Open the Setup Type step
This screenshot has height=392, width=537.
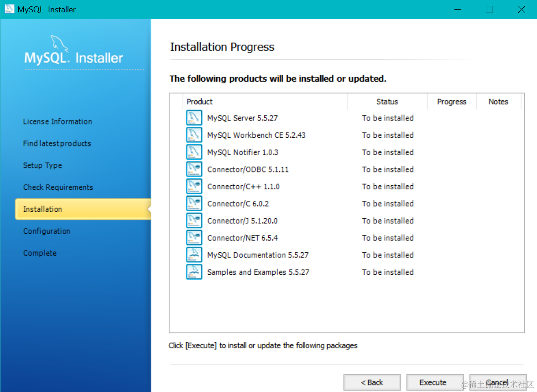42,166
